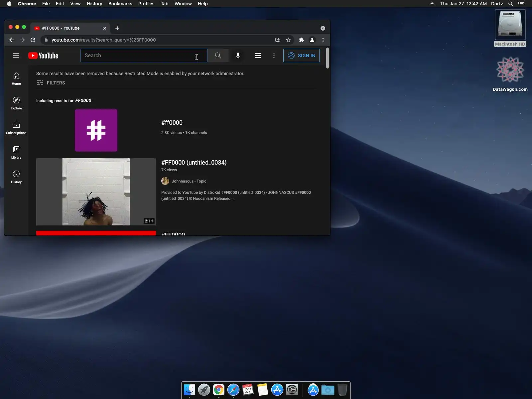Click the address bar URL text

coord(104,40)
